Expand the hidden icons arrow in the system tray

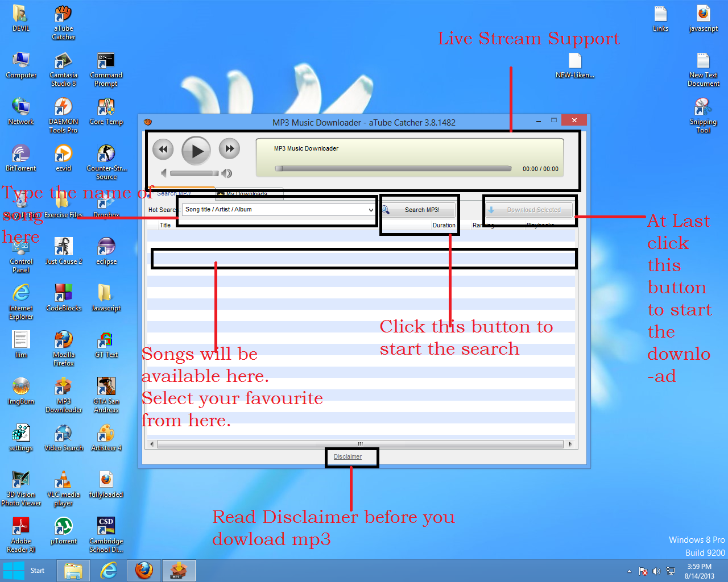coord(629,571)
